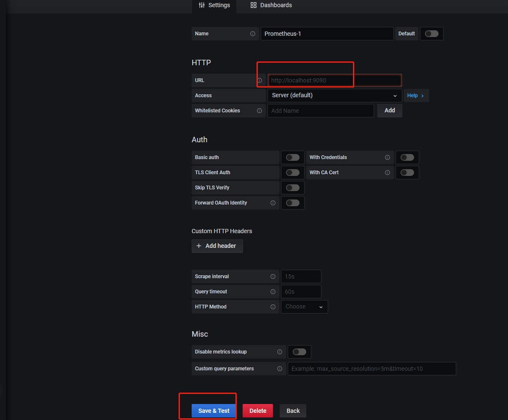Switch to the Dashboards tab
This screenshot has width=508, height=420.
click(x=271, y=5)
